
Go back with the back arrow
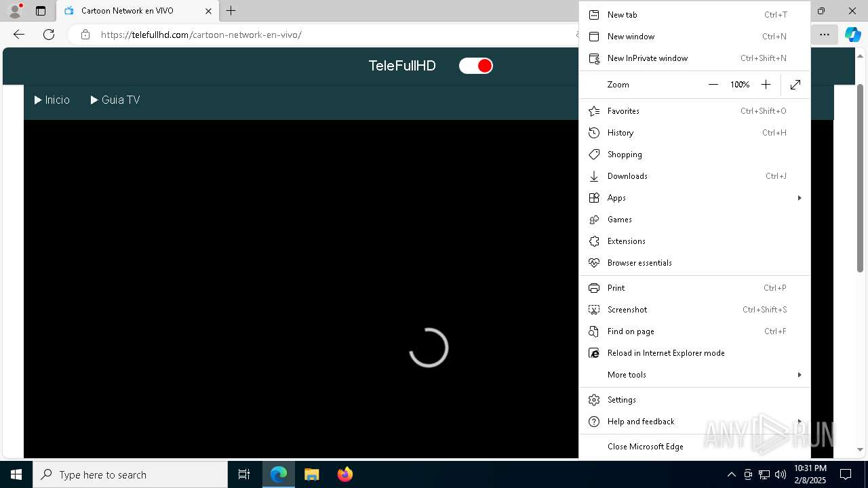(x=19, y=35)
